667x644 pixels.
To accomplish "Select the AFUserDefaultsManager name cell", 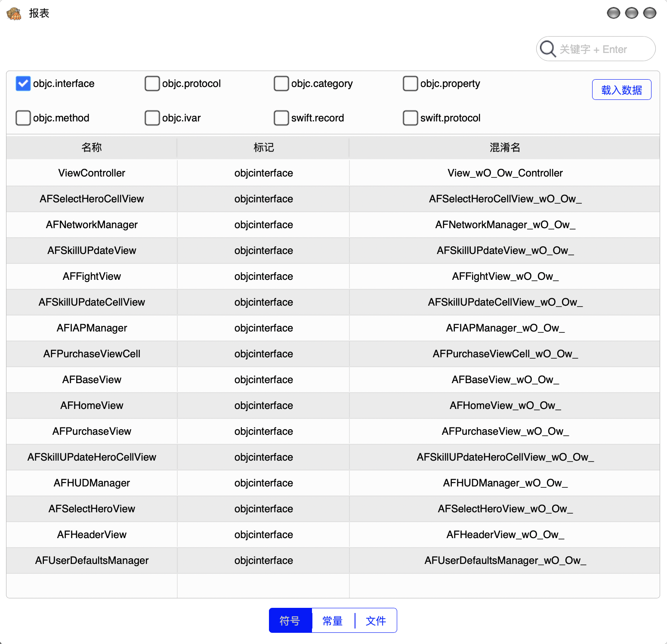I will tap(92, 560).
